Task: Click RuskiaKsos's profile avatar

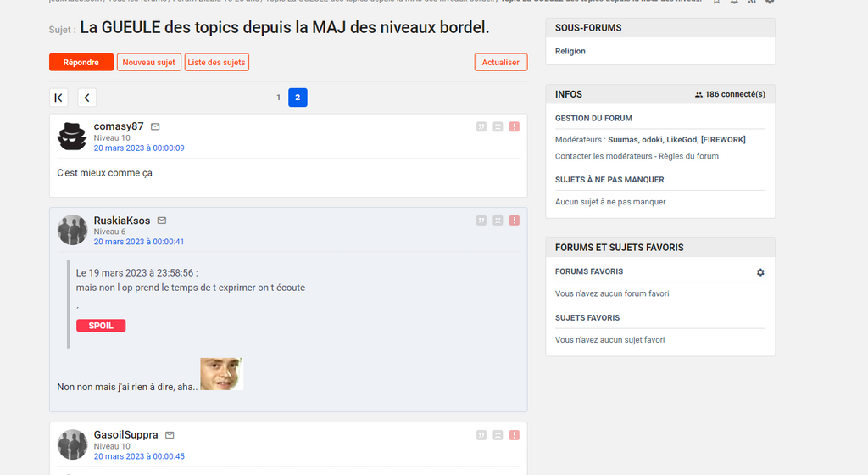Action: click(x=72, y=230)
